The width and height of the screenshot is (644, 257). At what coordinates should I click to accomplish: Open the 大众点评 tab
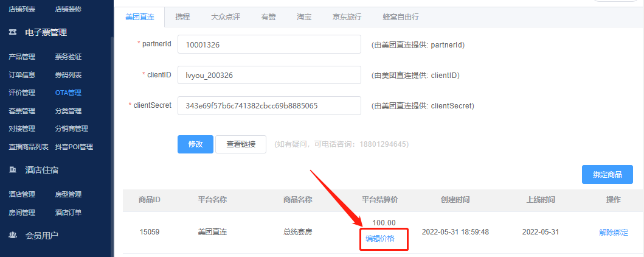(225, 17)
